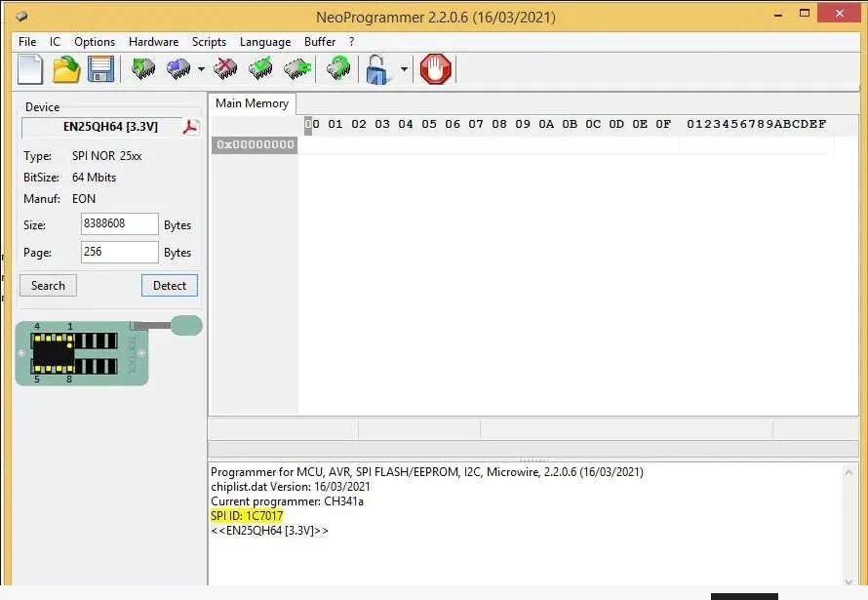Click the first hex cell at column 00
This screenshot has width=868, height=600.
tap(312, 144)
